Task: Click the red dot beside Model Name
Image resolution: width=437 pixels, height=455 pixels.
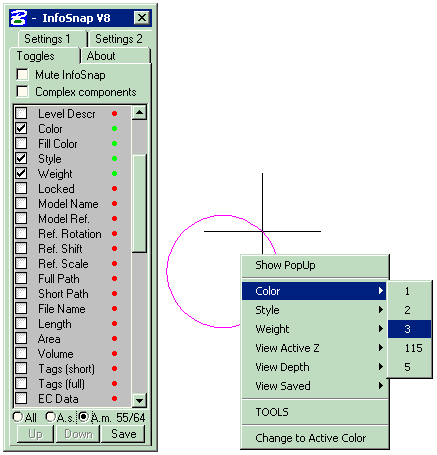Action: (x=114, y=204)
